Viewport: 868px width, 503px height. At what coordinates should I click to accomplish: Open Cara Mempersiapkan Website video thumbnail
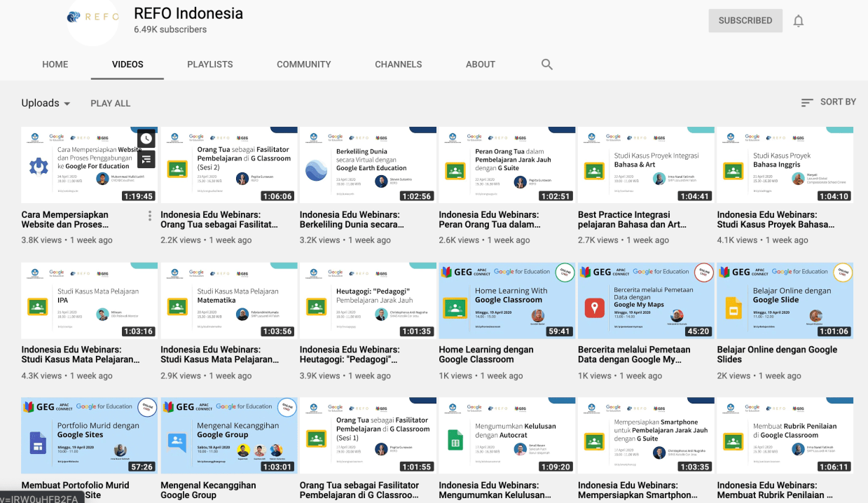click(x=90, y=165)
